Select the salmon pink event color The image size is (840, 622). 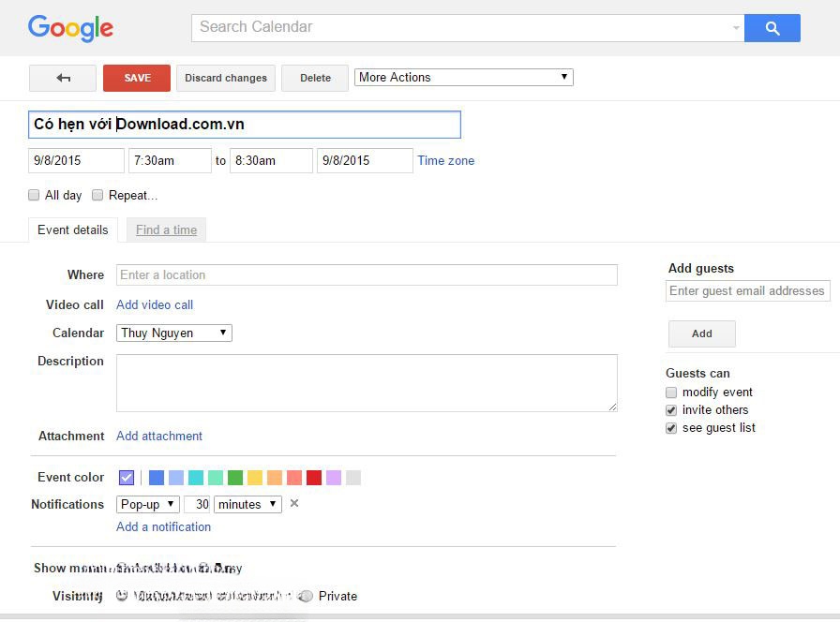(x=294, y=478)
